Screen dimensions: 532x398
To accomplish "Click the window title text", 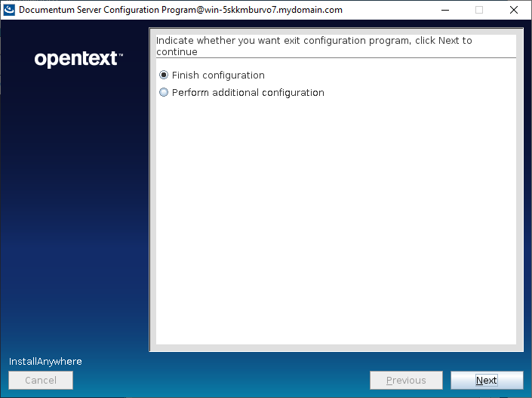I will pos(180,10).
